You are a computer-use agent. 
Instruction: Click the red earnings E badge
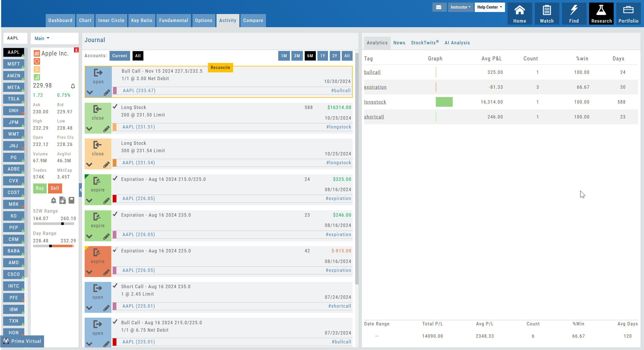pos(76,50)
